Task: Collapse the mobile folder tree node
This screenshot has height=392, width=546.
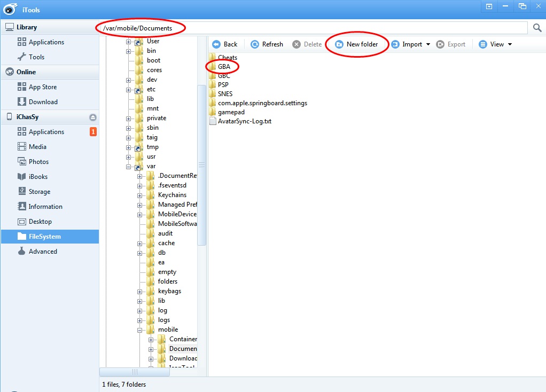Action: (139, 330)
